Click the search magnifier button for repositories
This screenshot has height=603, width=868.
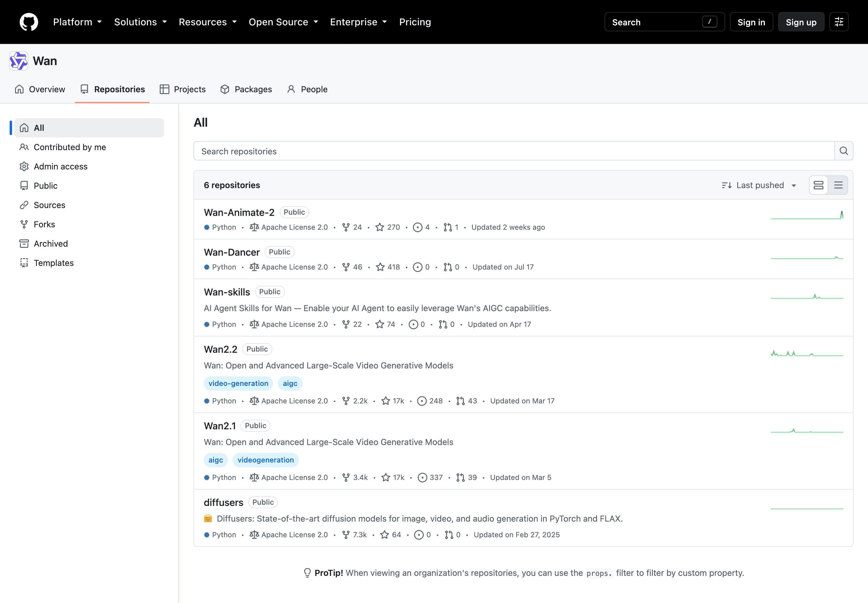click(844, 151)
